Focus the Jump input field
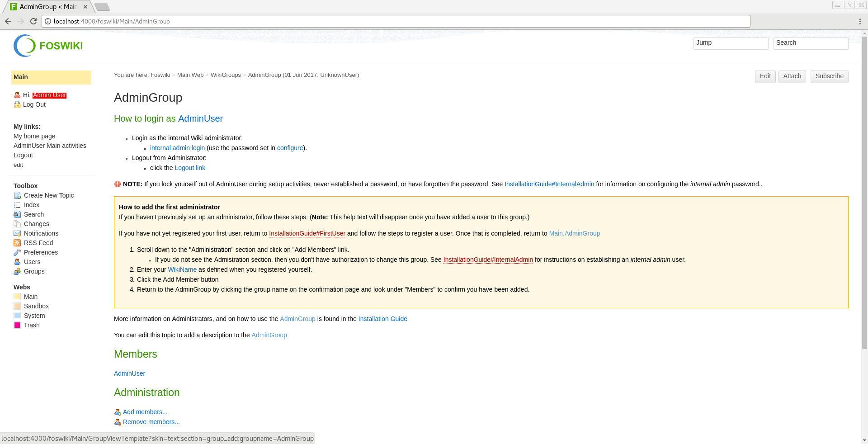This screenshot has height=444, width=868. click(731, 43)
